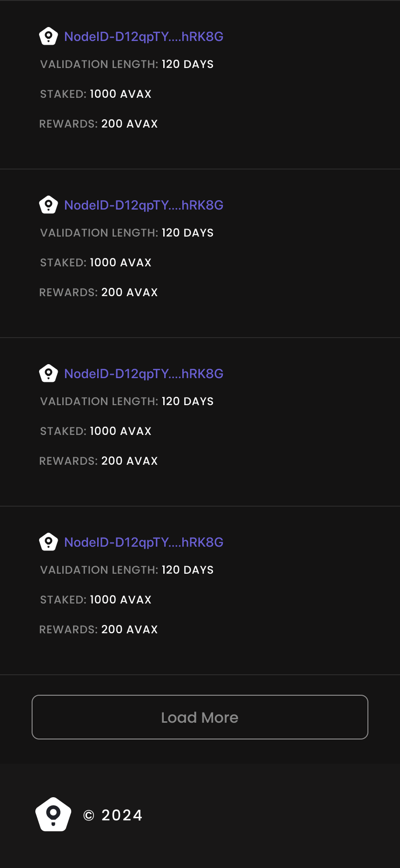
Task: Click the first entry's STAKED 1000 AVAX value
Action: pyautogui.click(x=120, y=94)
